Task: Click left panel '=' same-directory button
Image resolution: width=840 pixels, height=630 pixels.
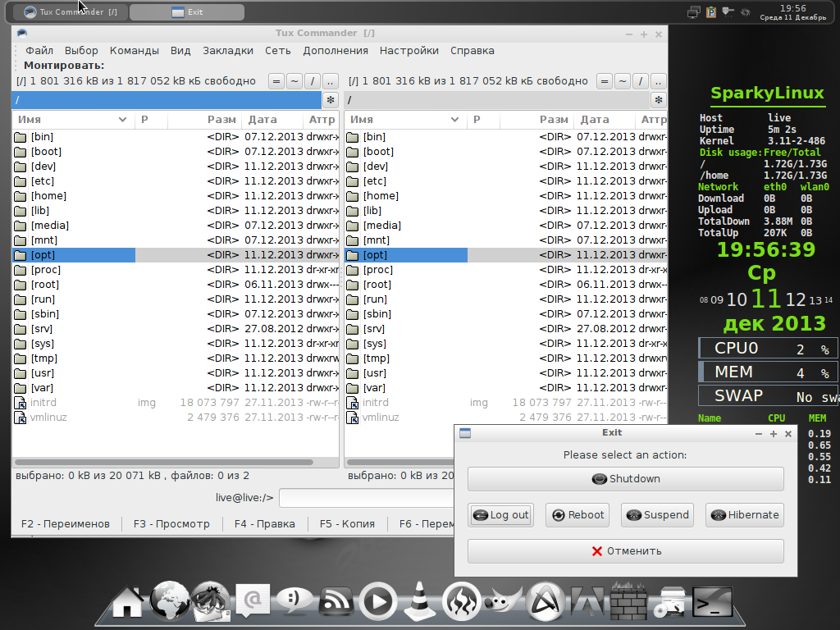Action: pyautogui.click(x=276, y=81)
